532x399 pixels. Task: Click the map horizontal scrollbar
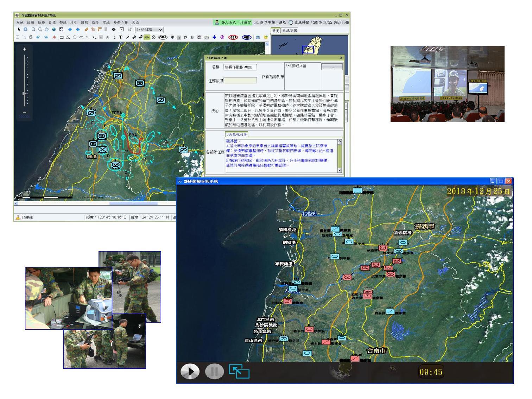pyautogui.click(x=134, y=203)
